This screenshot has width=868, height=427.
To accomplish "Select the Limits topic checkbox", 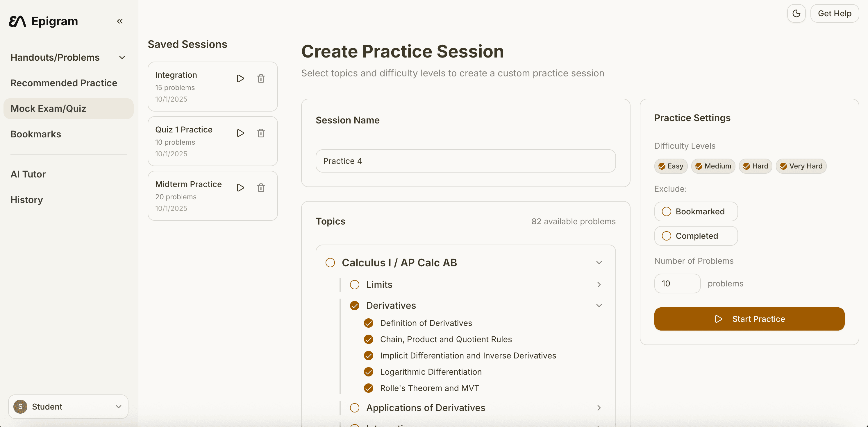I will 354,285.
